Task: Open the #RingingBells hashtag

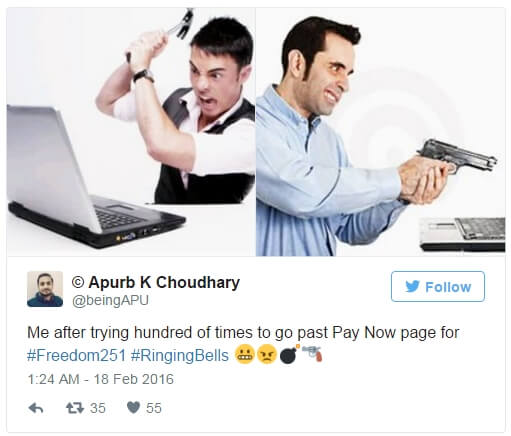Action: click(x=180, y=355)
